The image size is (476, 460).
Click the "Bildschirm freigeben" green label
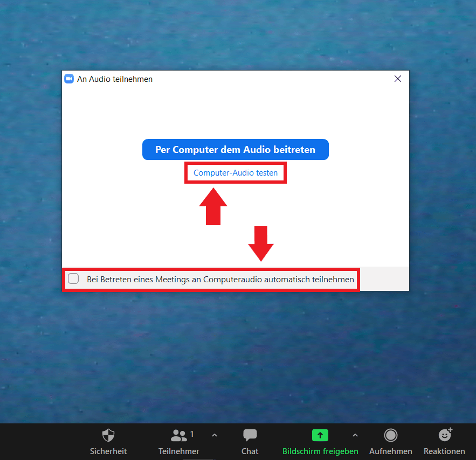(320, 451)
